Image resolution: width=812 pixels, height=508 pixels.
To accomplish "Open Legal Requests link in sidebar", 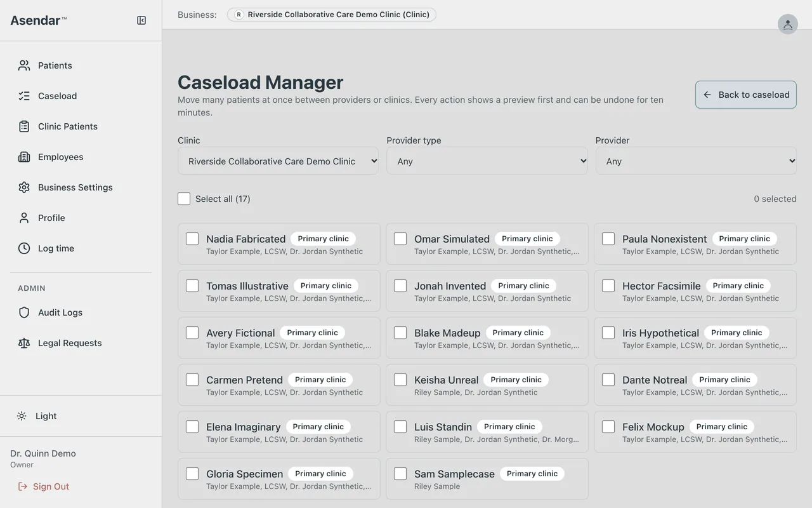I will click(81, 343).
